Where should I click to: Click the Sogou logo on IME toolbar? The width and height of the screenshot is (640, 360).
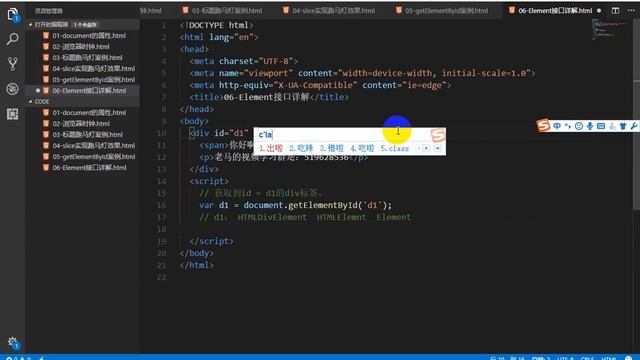(x=543, y=126)
